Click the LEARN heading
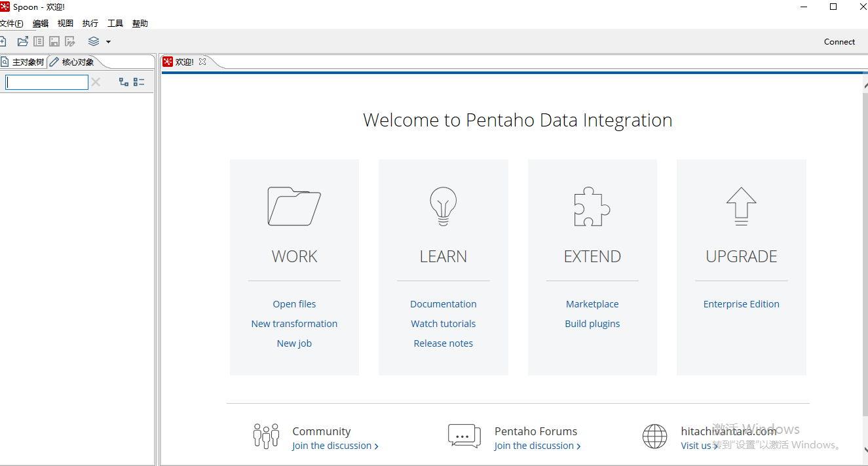 click(x=443, y=256)
